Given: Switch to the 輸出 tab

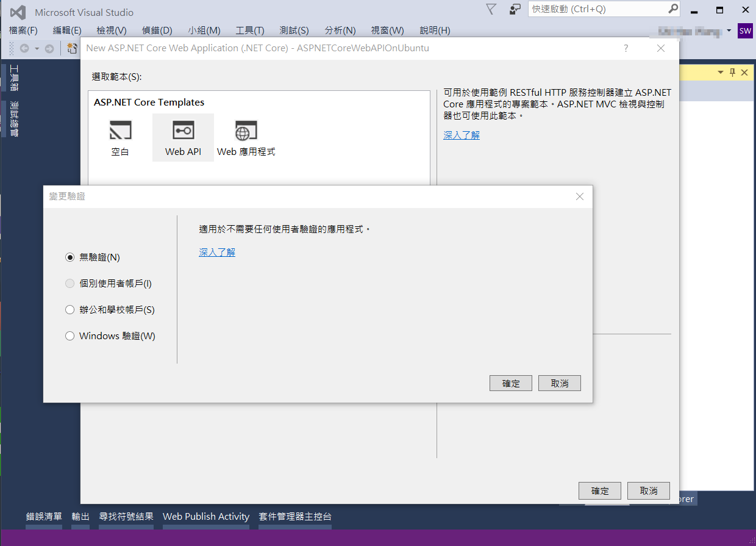Looking at the screenshot, I should pyautogui.click(x=80, y=517).
